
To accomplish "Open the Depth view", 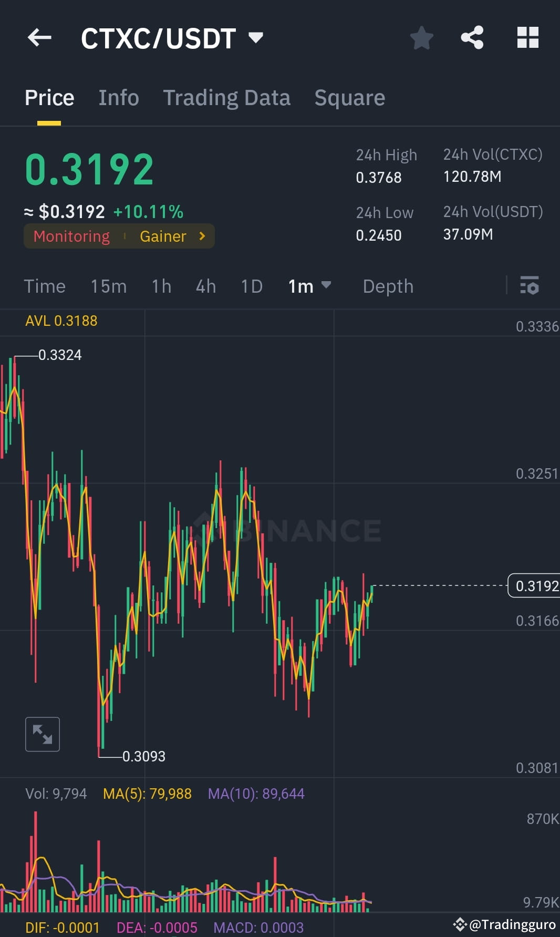I will (388, 286).
